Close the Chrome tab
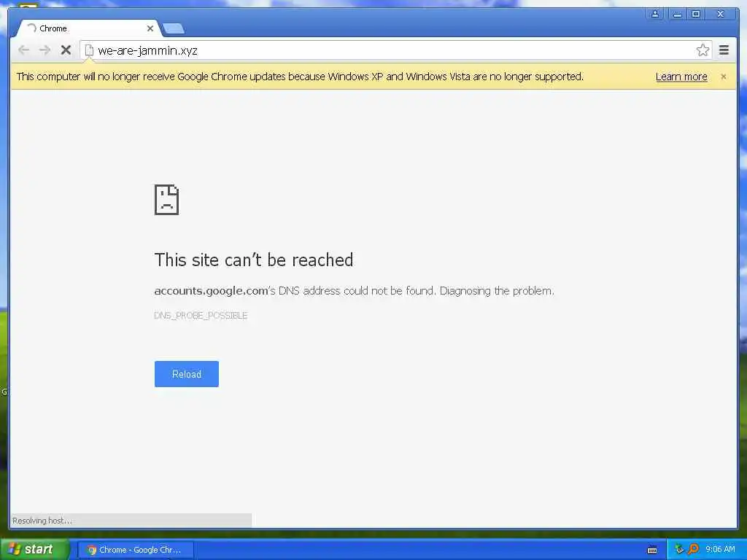Viewport: 747px width, 560px height. pos(150,28)
